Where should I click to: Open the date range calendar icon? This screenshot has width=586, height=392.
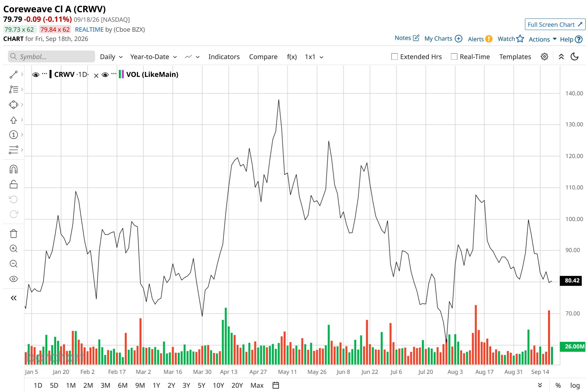[x=276, y=385]
